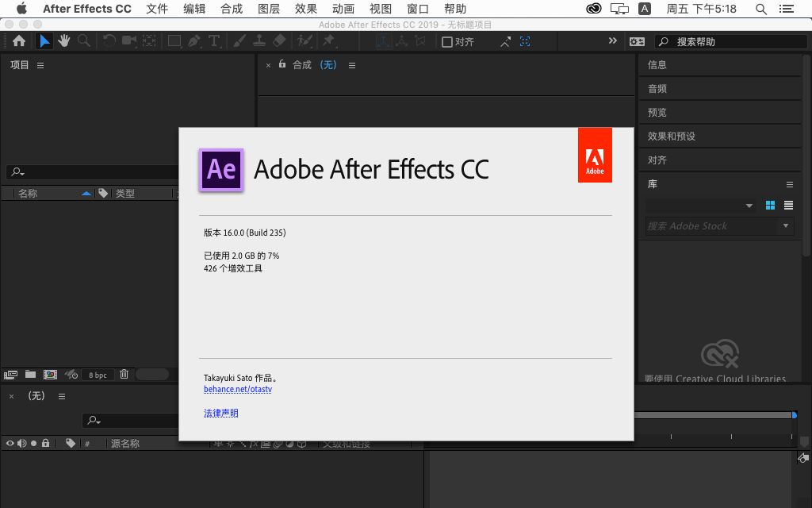Open the 合成 menu in menu bar
This screenshot has width=812, height=508.
tap(232, 9)
